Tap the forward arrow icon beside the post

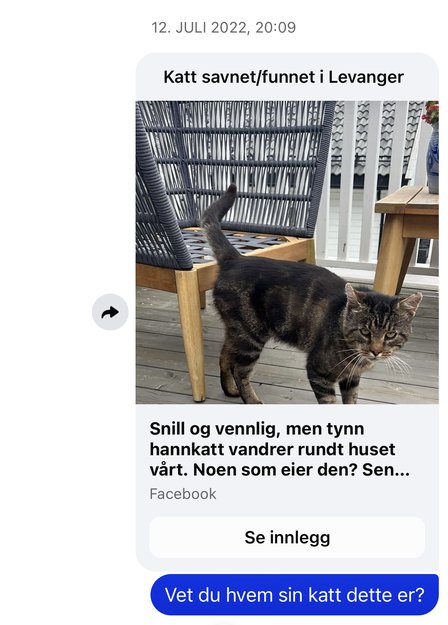[x=110, y=312]
